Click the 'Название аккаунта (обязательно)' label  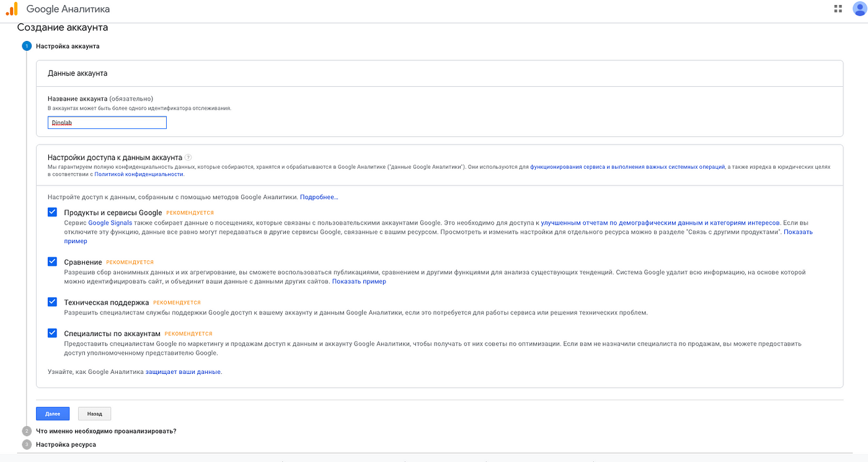click(x=100, y=99)
